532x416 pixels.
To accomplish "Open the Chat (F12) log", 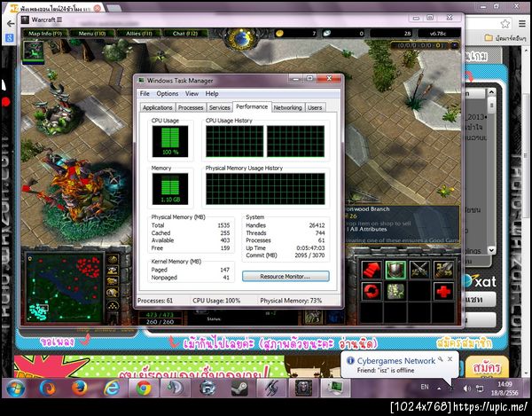I will click(185, 33).
